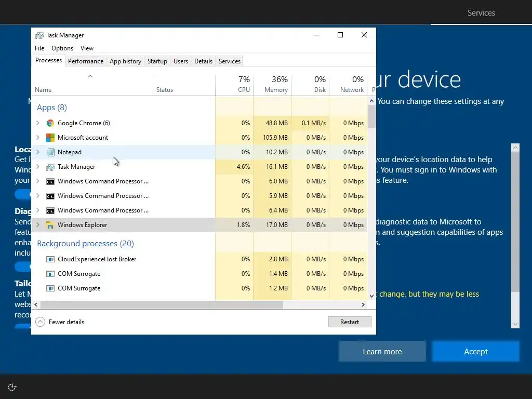This screenshot has height=399, width=532.
Task: Click the setup page vertical scrollbar thumb
Action: point(515,221)
